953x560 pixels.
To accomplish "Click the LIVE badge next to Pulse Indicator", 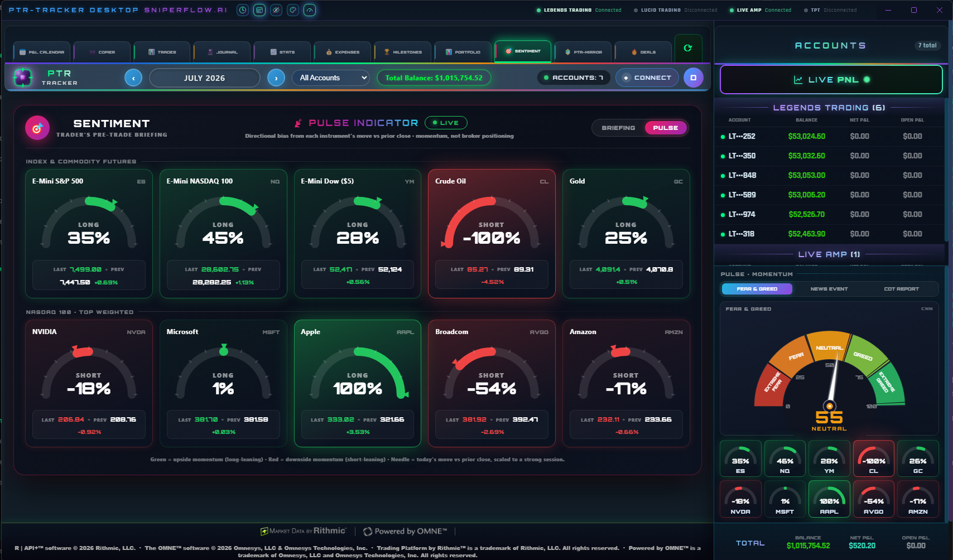I will (x=446, y=123).
